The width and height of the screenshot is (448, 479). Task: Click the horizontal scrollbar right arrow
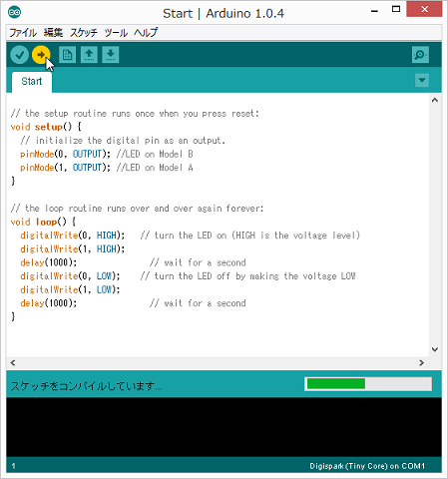pyautogui.click(x=421, y=363)
